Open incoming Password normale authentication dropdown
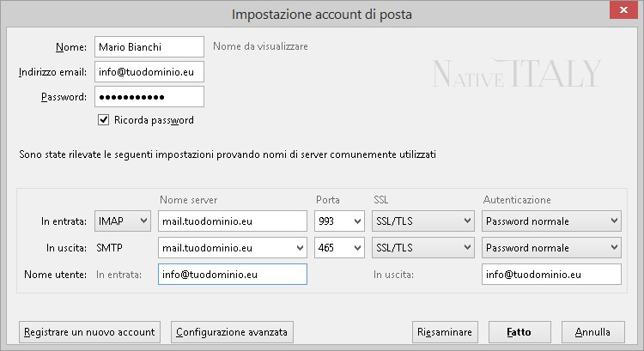Image resolution: width=644 pixels, height=351 pixels. 551,221
